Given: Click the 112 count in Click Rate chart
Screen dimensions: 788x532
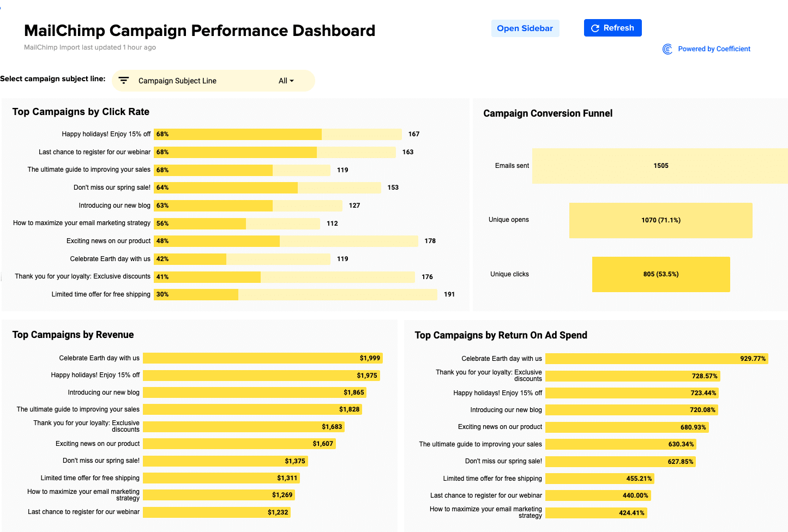Looking at the screenshot, I should 333,223.
